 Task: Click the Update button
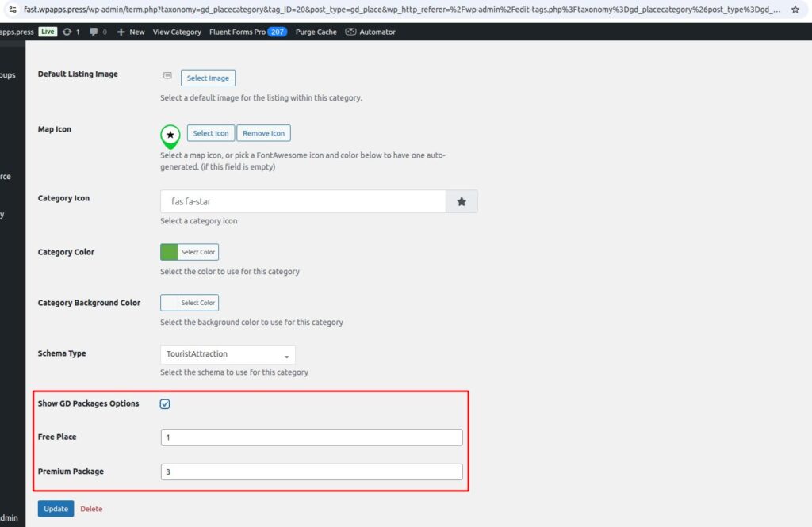[x=56, y=509]
